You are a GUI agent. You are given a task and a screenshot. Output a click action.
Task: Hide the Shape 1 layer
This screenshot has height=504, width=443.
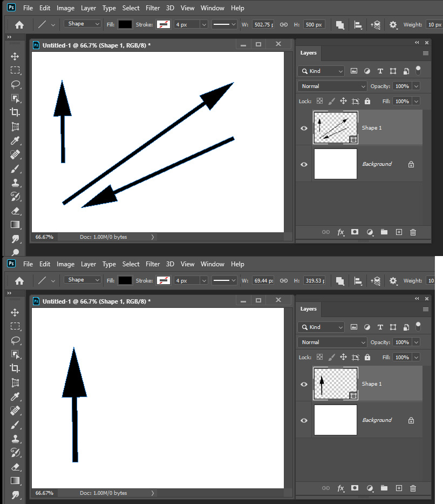pyautogui.click(x=304, y=127)
